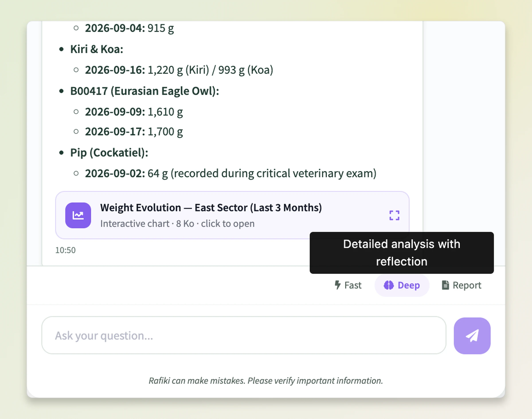Viewport: 532px width, 419px height.
Task: Click the lightning bolt icon beside Fast
Action: pos(338,285)
